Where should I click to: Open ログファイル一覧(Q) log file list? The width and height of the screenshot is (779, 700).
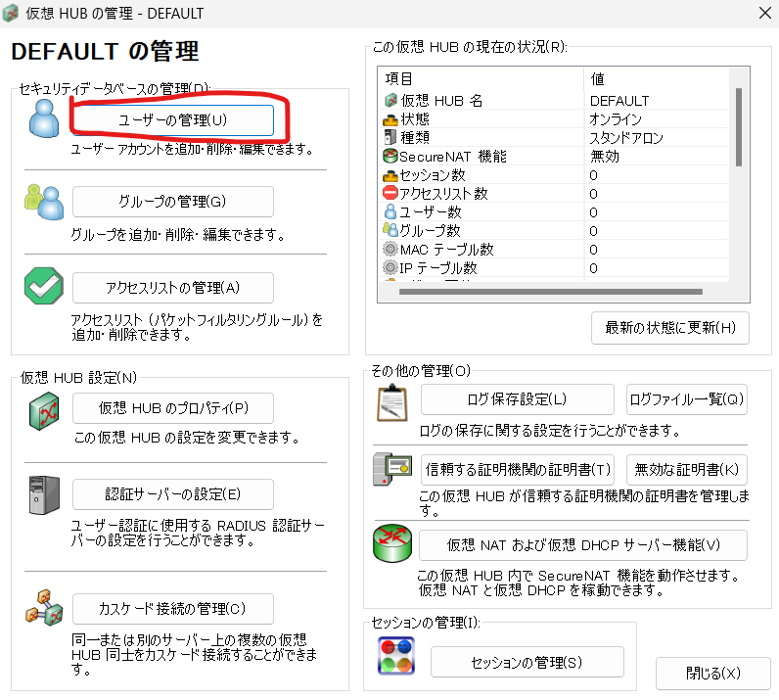(x=687, y=399)
